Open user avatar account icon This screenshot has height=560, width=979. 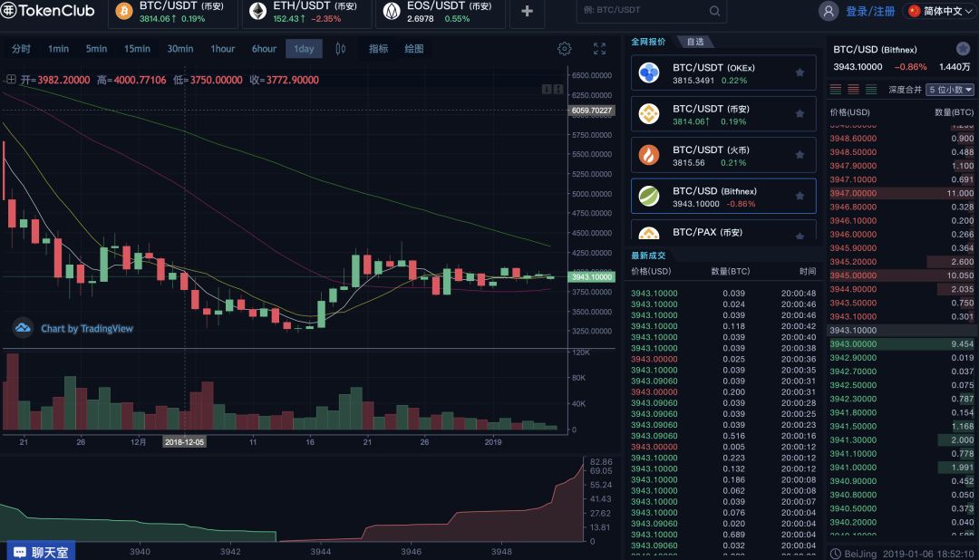click(829, 11)
